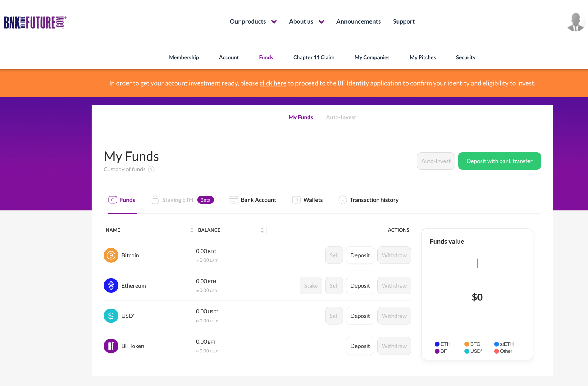Open the user profile avatar

(x=575, y=22)
